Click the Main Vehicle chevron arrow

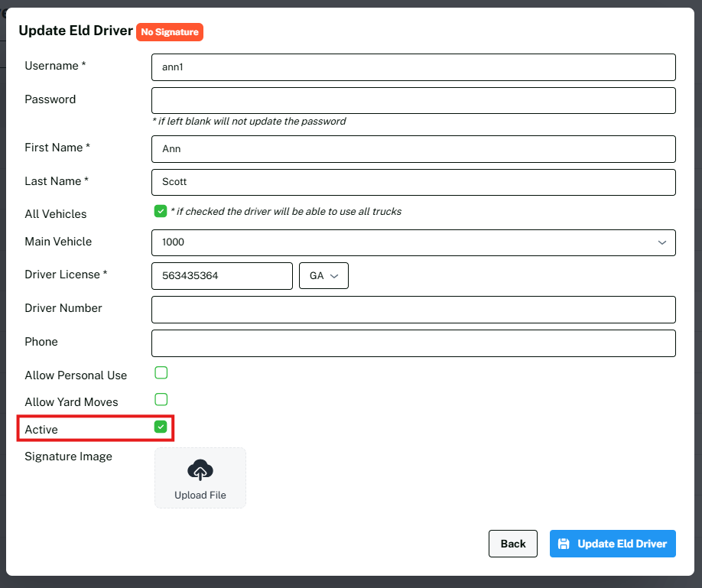click(x=661, y=242)
